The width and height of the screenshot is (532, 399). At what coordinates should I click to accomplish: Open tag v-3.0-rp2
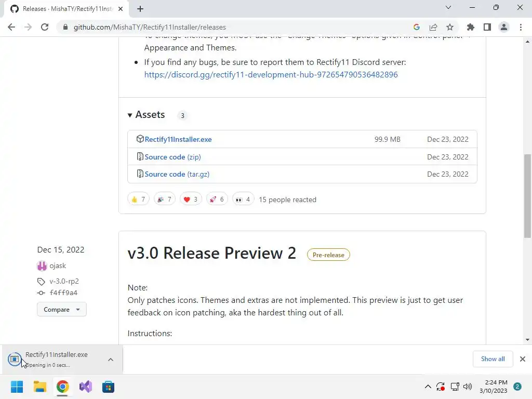tap(64, 281)
